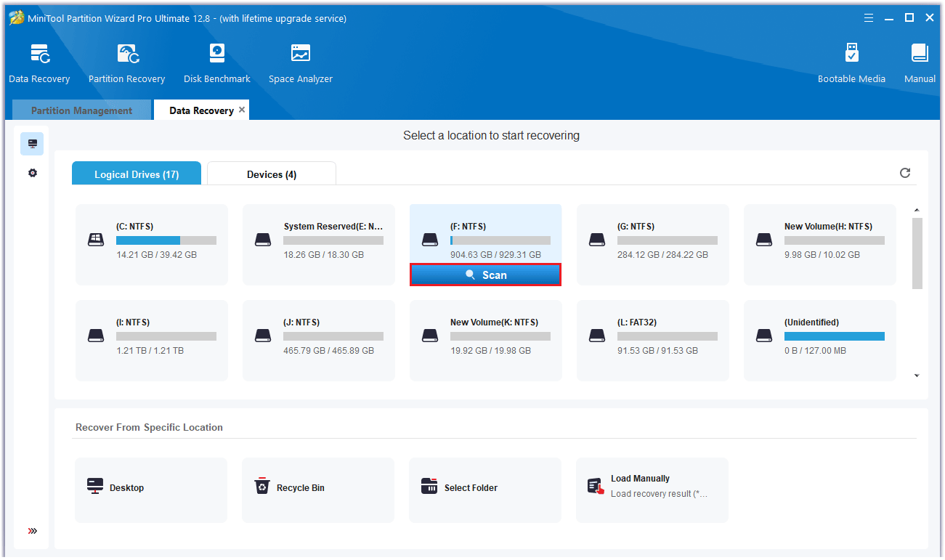This screenshot has height=560, width=945.
Task: Click the MiniTool app logo in title bar
Action: coord(16,18)
